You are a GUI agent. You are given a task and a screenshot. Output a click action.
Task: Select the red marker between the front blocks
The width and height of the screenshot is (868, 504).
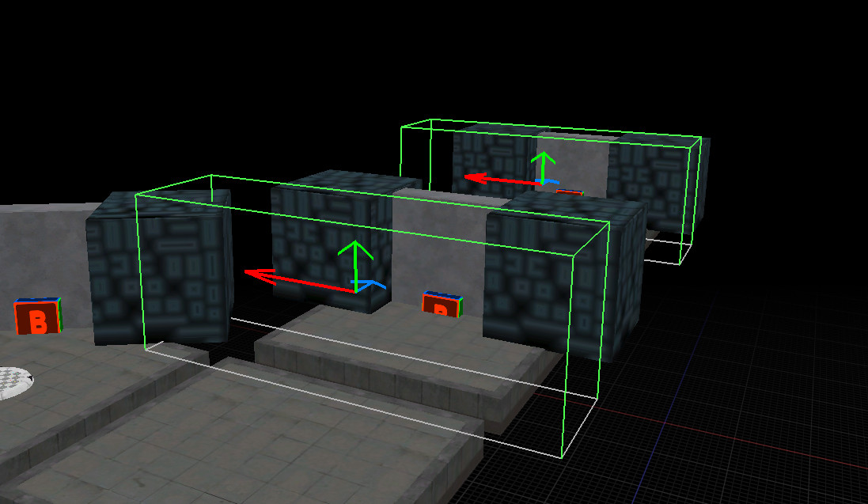pyautogui.click(x=442, y=305)
